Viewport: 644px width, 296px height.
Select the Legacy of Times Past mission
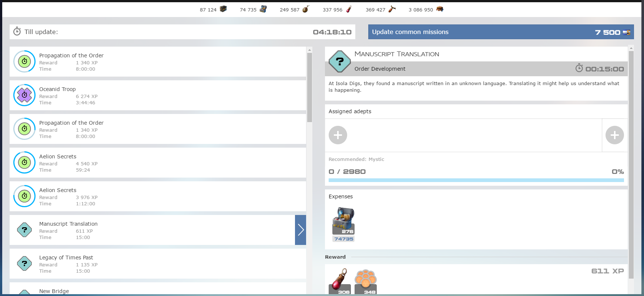coord(158,263)
